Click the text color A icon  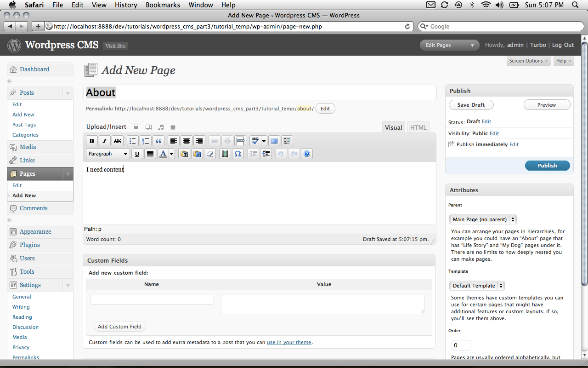163,154
